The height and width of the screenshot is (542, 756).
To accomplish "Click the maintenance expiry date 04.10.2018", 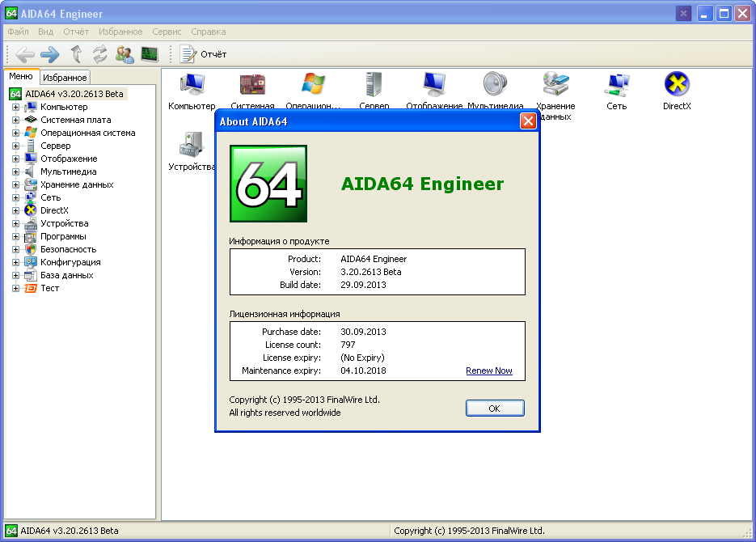I will tap(363, 371).
